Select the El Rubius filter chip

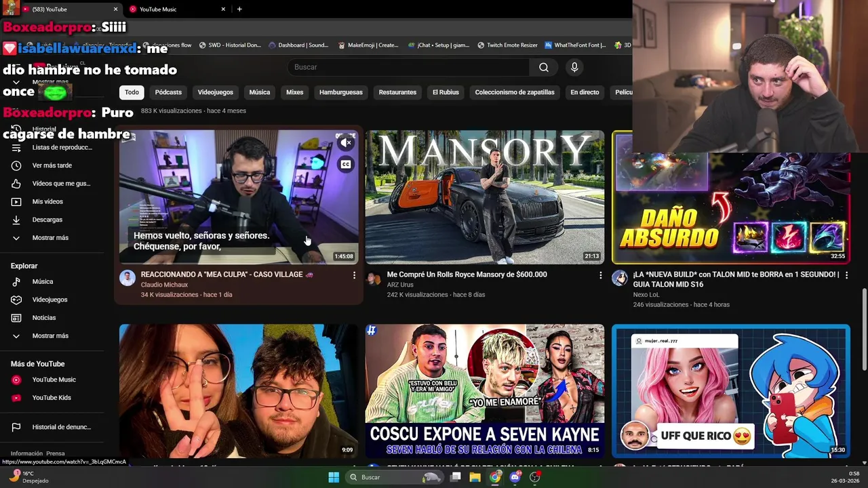click(x=446, y=92)
